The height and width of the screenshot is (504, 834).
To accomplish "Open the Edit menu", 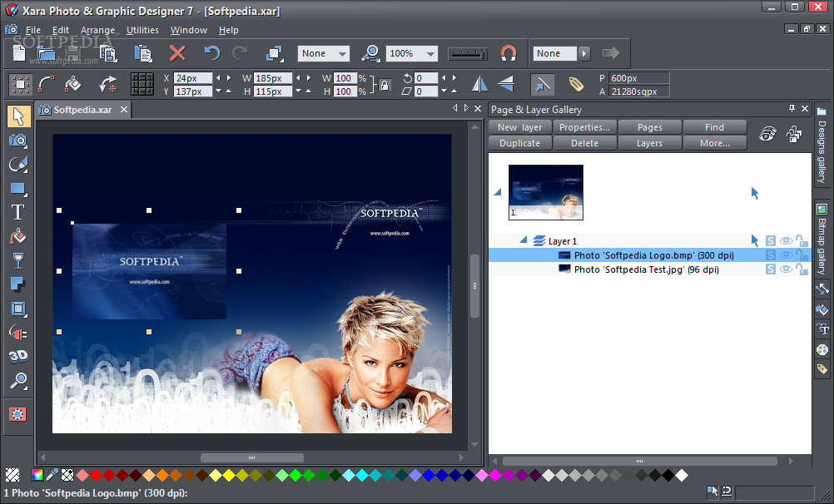I will [x=61, y=30].
